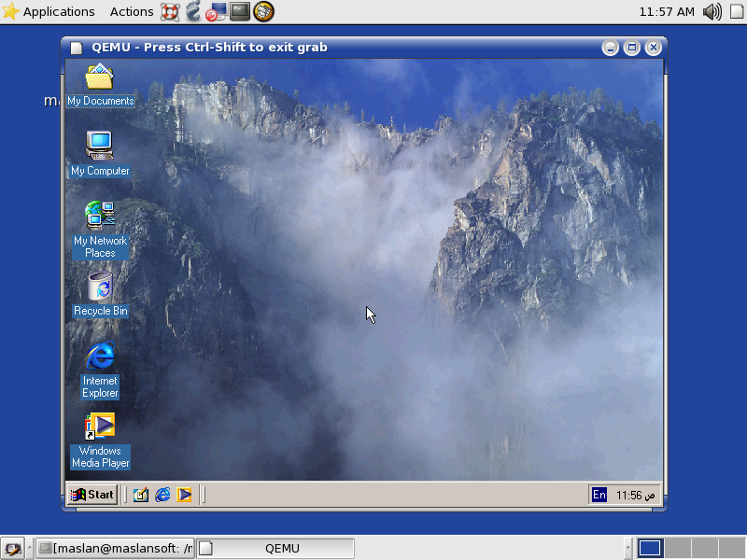Open the terminal icon on the top panel
The image size is (747, 560).
click(x=239, y=11)
